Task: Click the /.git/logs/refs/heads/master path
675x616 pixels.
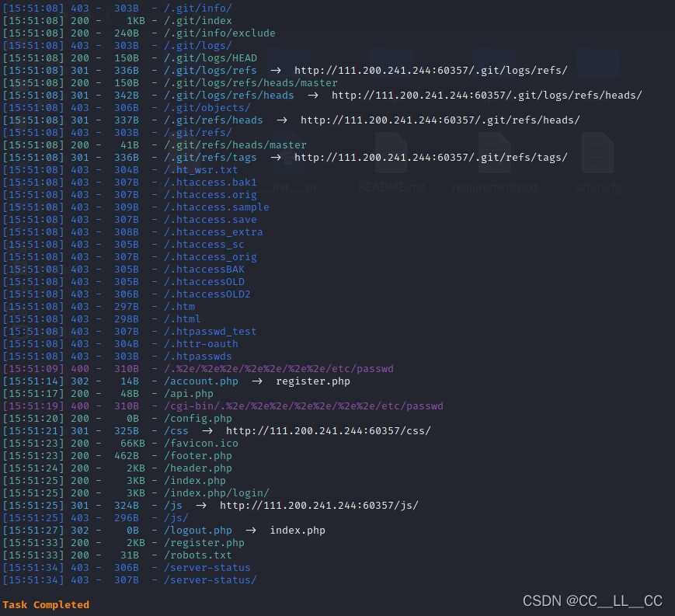Action: 251,83
